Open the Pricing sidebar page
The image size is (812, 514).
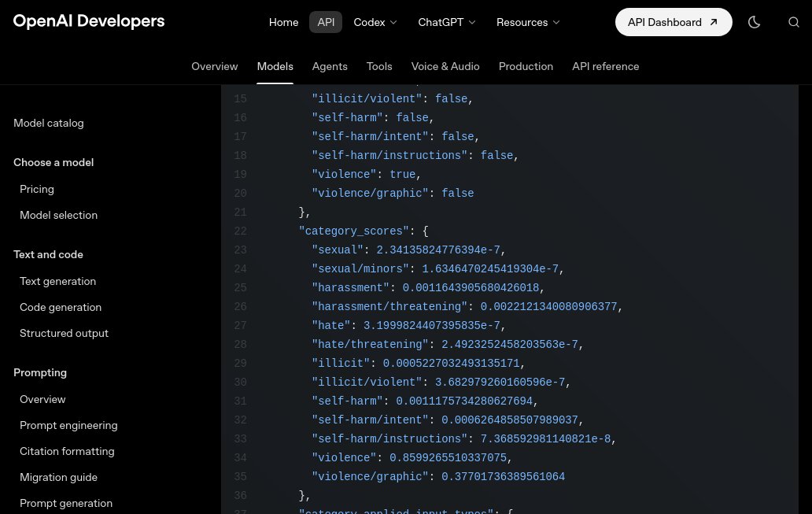point(37,189)
